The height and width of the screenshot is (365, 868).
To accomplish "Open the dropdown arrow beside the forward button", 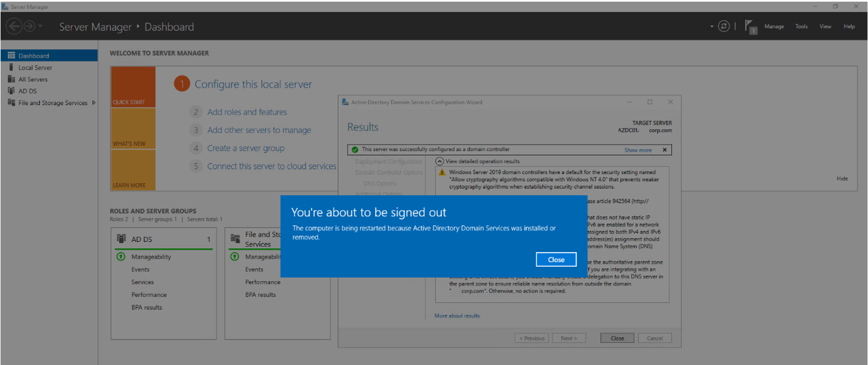I will tap(40, 26).
